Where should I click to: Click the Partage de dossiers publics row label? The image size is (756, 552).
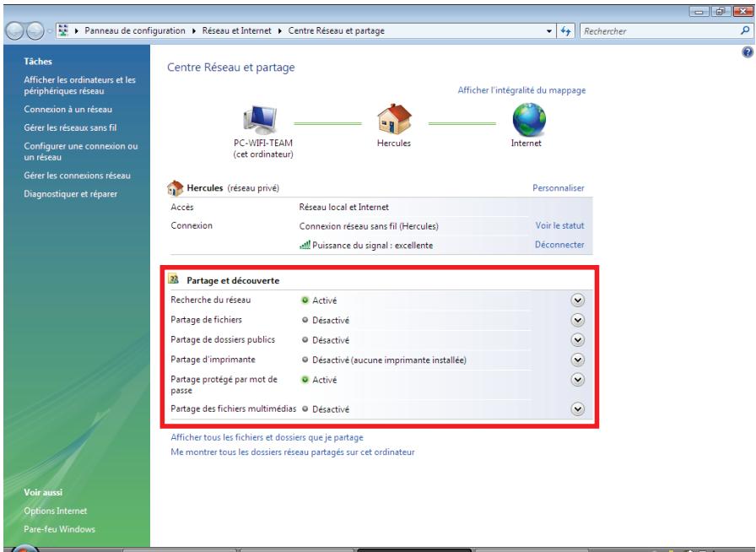click(x=223, y=339)
